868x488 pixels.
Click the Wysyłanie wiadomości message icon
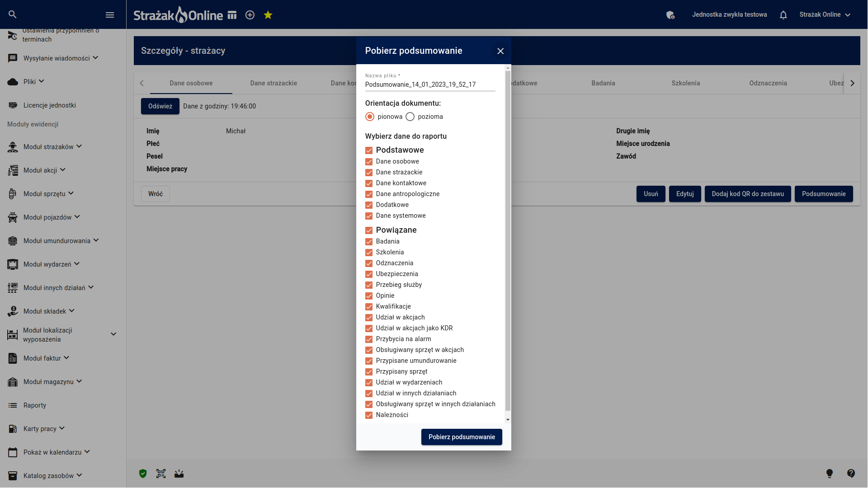point(13,58)
